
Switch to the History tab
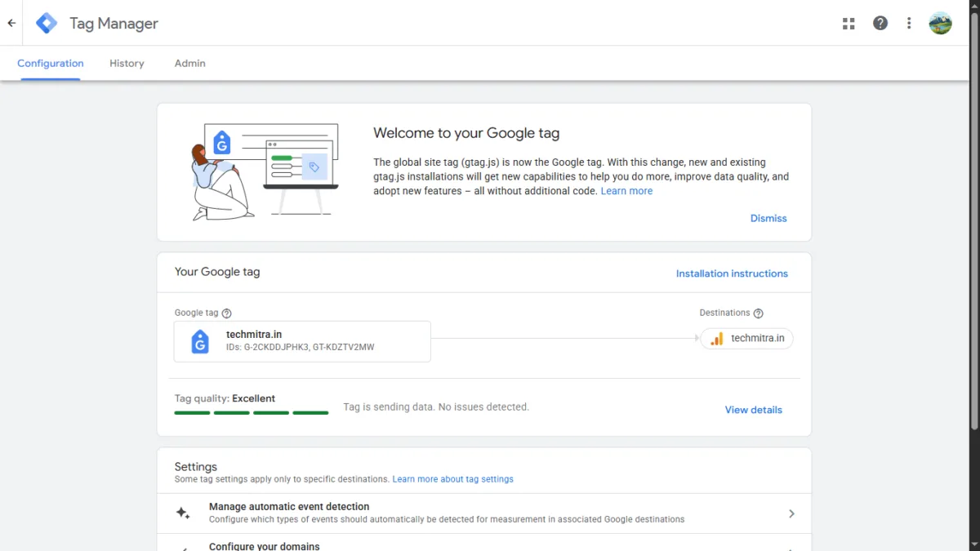127,64
